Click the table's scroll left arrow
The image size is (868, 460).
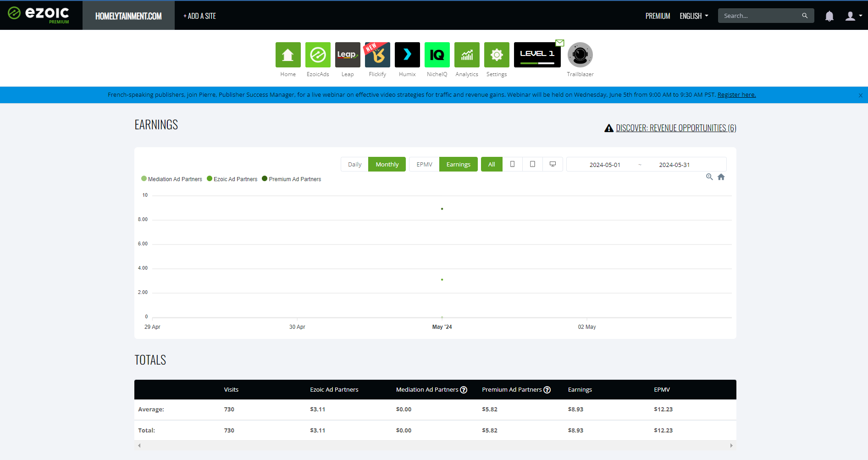coord(139,445)
